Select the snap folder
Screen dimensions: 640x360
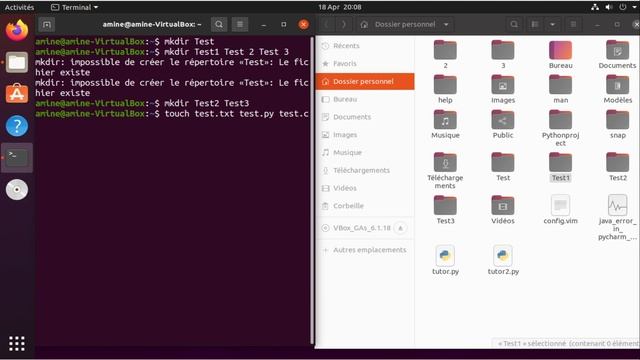[618, 124]
